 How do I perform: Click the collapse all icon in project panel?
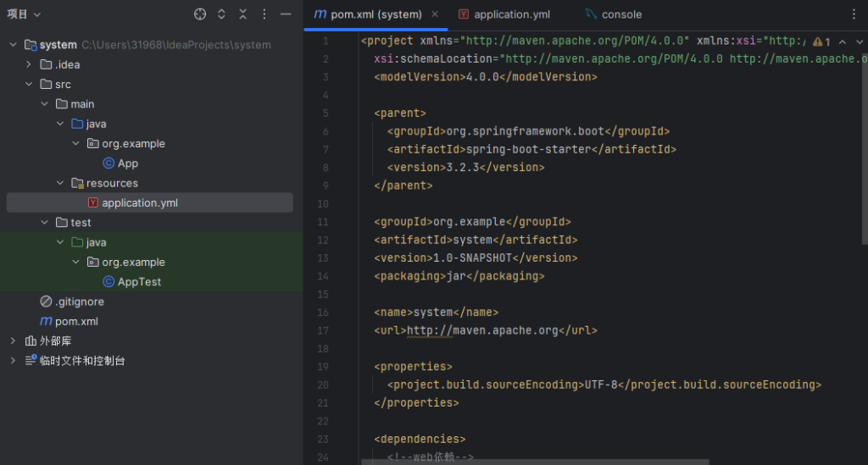(x=243, y=14)
